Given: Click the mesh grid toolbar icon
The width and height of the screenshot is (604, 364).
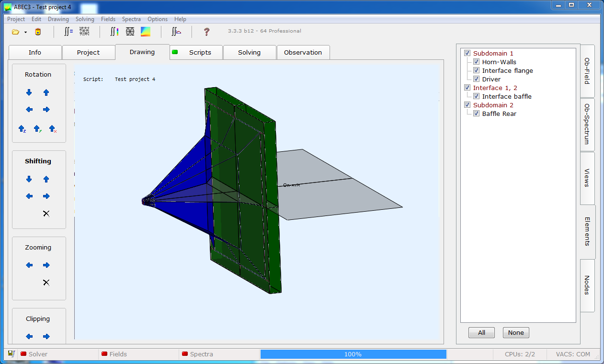Looking at the screenshot, I should 84,32.
